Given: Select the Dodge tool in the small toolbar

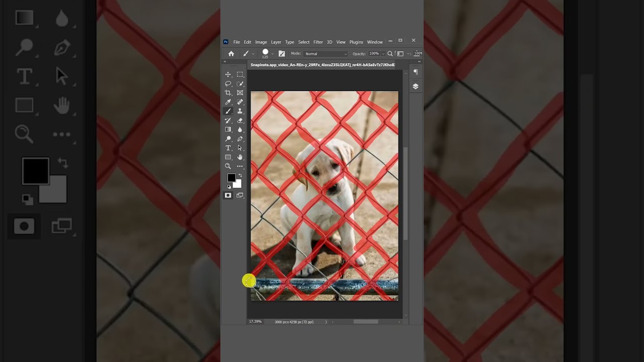Looking at the screenshot, I should (x=228, y=139).
